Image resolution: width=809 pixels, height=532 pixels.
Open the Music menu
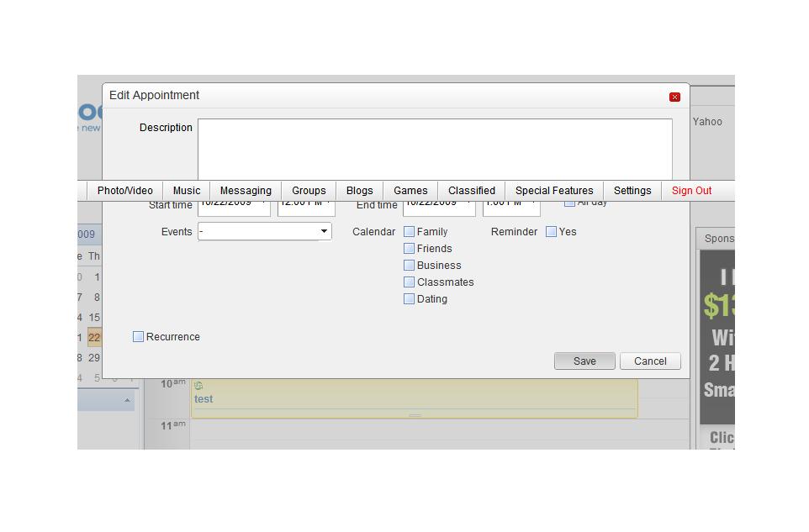coord(186,191)
